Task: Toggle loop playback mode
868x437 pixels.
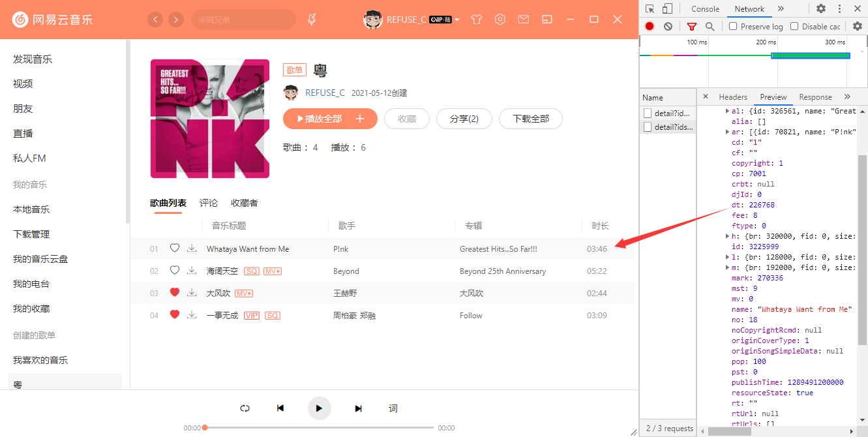Action: point(245,408)
